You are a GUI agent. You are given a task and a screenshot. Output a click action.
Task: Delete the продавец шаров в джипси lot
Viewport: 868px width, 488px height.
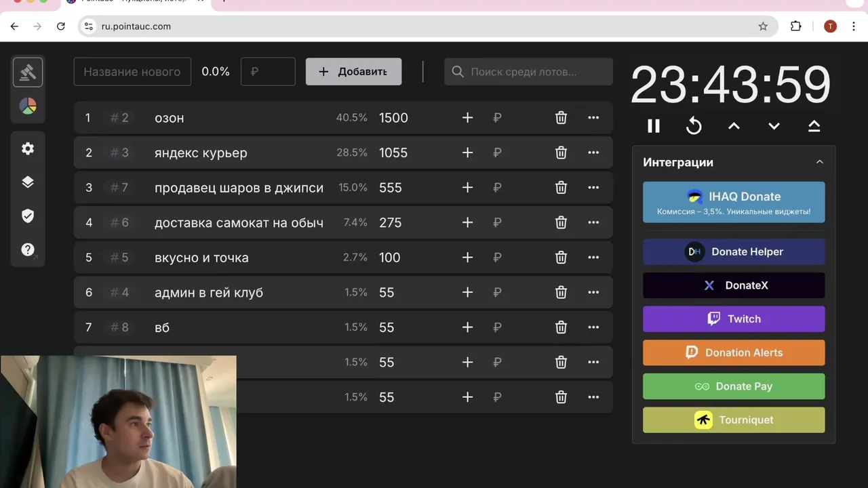(x=561, y=188)
